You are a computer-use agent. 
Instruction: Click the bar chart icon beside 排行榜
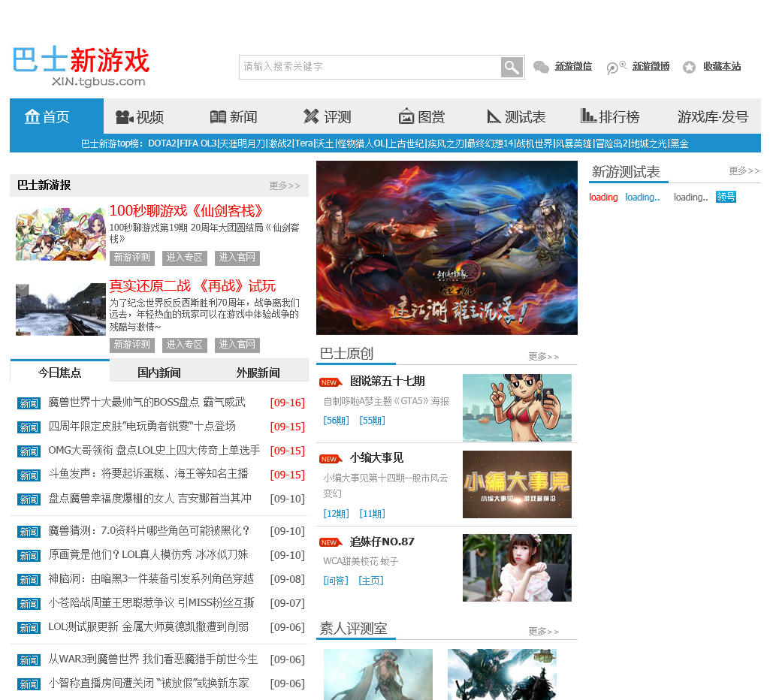coord(588,116)
